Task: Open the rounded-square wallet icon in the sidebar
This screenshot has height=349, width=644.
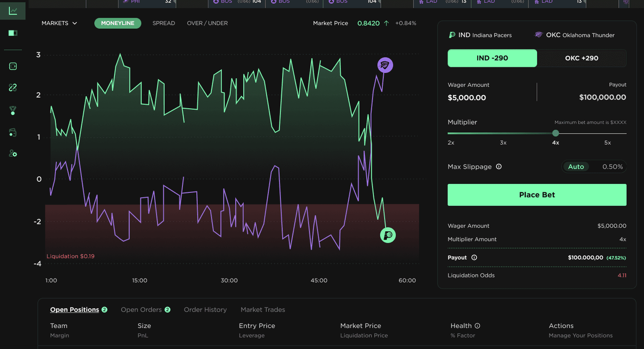Action: point(13,66)
